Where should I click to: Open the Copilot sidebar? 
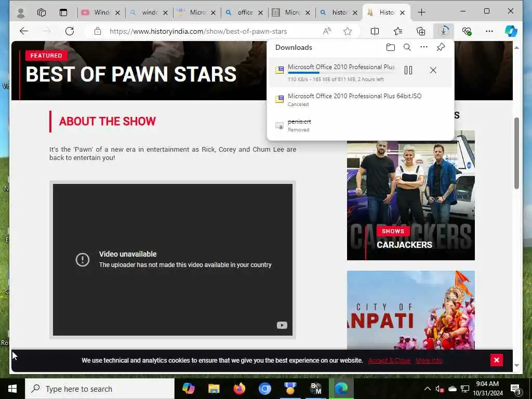pyautogui.click(x=511, y=31)
